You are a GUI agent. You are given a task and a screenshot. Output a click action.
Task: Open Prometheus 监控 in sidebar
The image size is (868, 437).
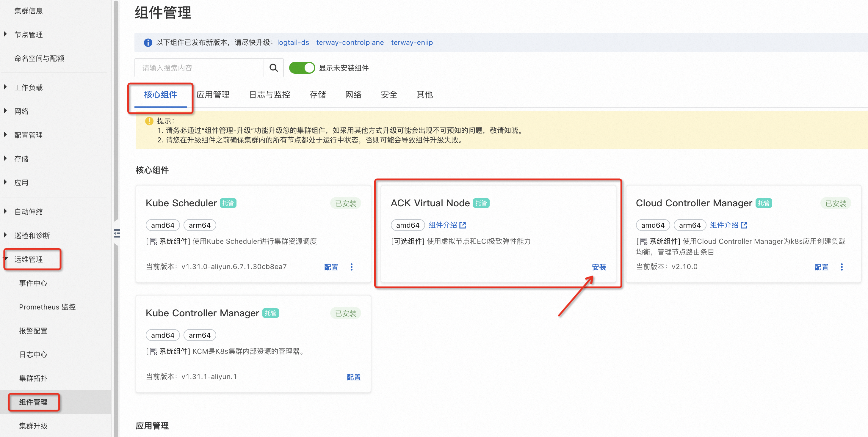tap(47, 307)
